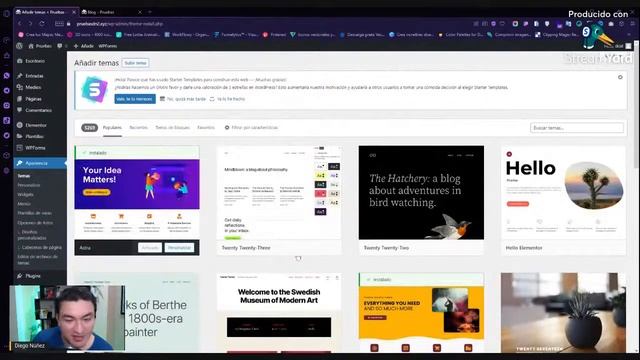Focus the Buscar temas search field
Viewport: 640px width, 360px height.
tap(577, 128)
